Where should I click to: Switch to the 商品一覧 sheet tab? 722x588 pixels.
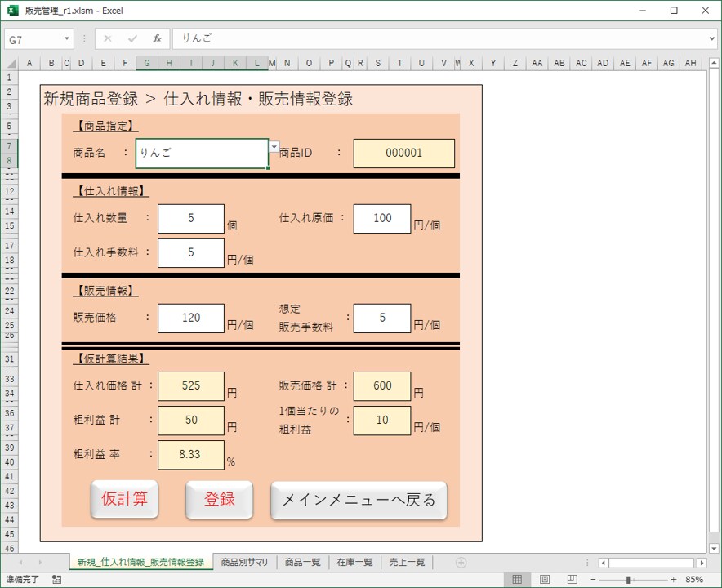(x=302, y=562)
